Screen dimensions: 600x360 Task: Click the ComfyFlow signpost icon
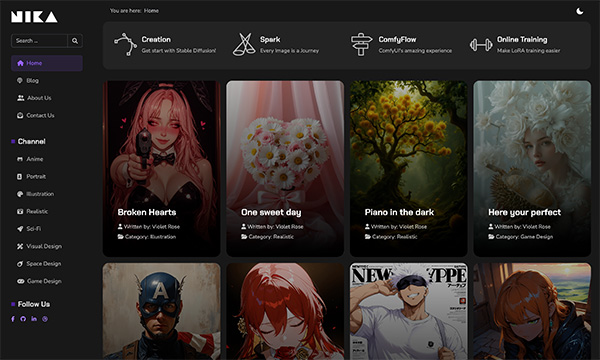(x=362, y=44)
